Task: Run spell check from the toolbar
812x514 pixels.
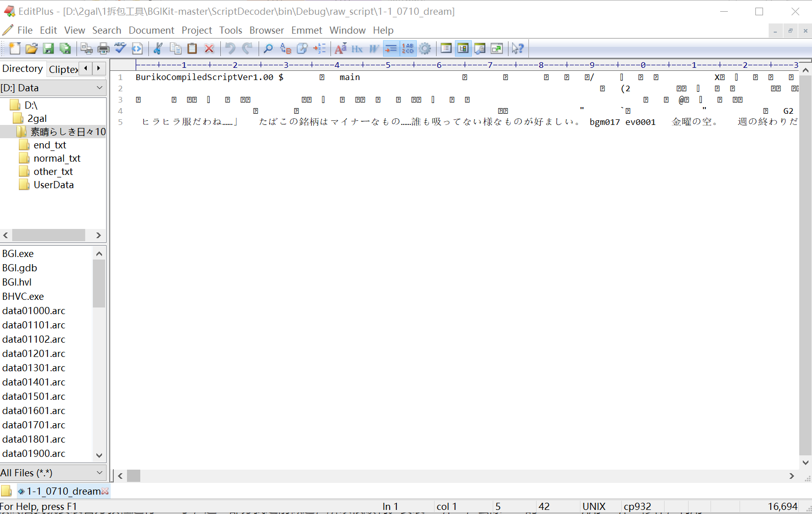Action: pyautogui.click(x=120, y=48)
